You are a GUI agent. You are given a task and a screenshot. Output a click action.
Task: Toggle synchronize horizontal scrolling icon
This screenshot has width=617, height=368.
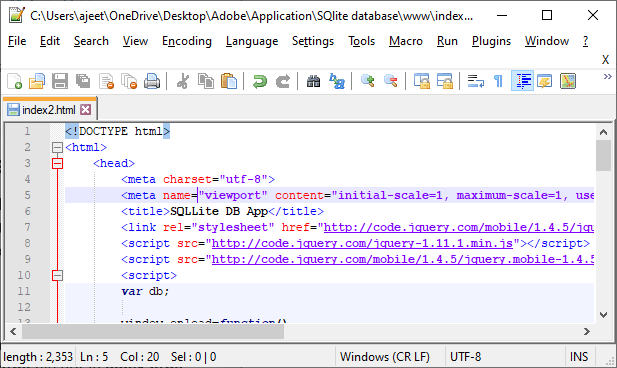(445, 81)
